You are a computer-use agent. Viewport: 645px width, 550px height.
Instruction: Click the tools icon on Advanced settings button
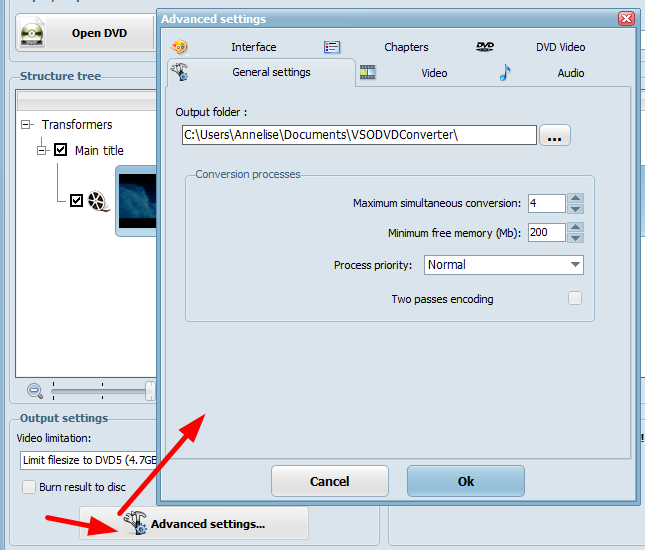(135, 523)
